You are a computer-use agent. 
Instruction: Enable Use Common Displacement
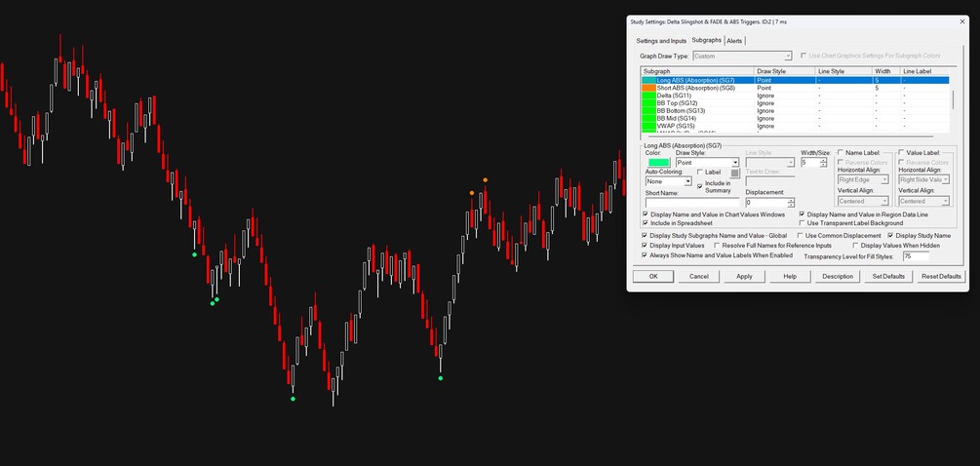tap(801, 236)
